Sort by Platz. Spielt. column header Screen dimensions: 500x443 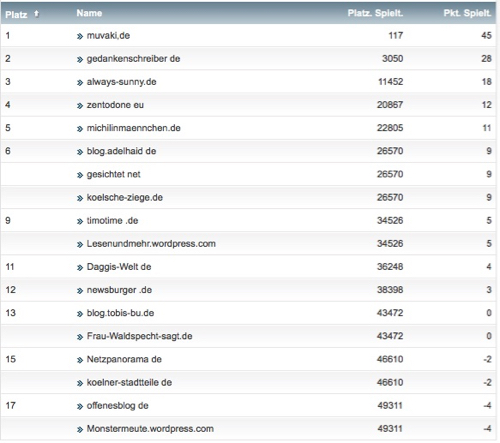click(375, 13)
